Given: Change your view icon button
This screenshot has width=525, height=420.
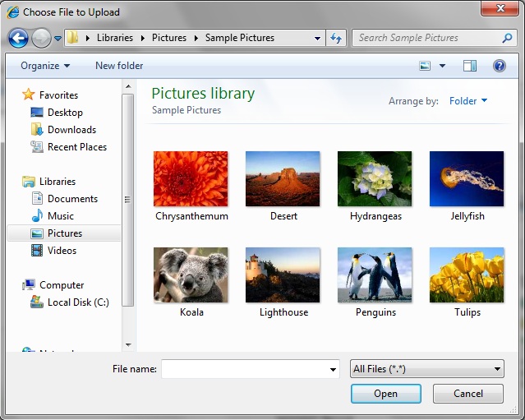Looking at the screenshot, I should click(425, 66).
